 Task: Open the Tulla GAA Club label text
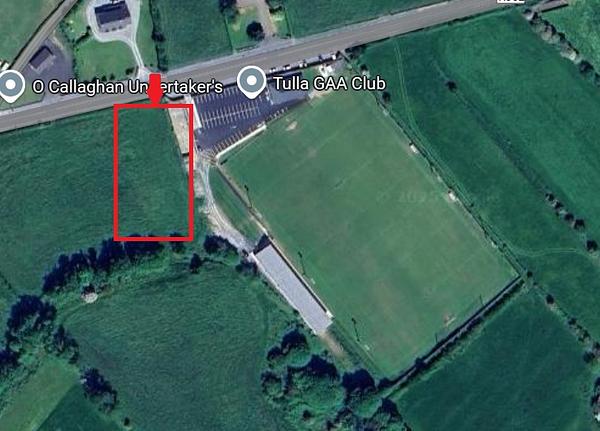(x=329, y=83)
